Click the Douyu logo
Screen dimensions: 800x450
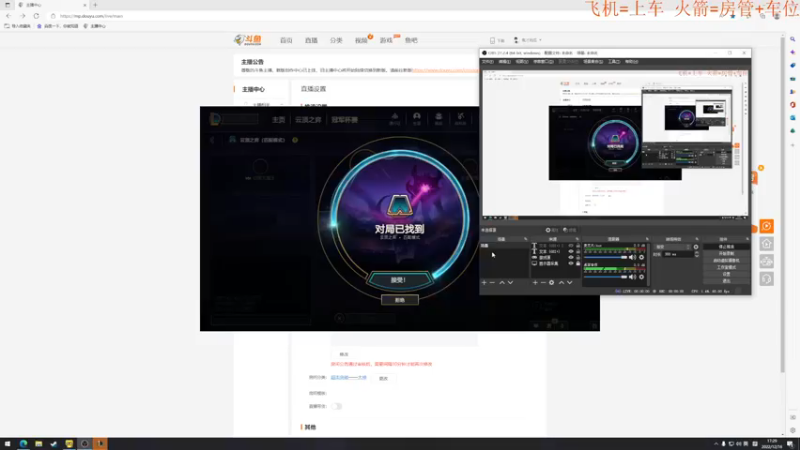248,40
